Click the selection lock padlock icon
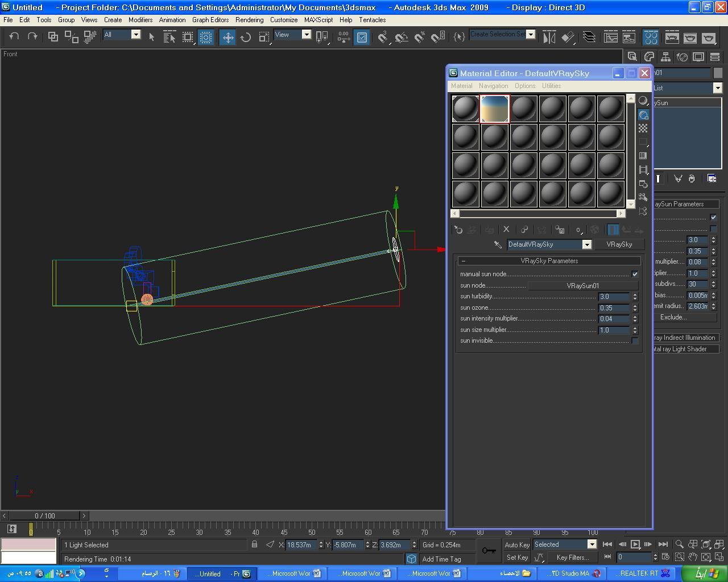 254,544
